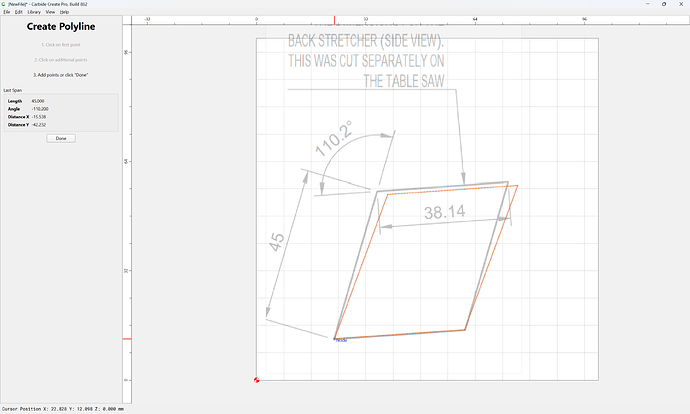Click the Angle value -110.200
The image size is (690, 414).
pos(40,109)
